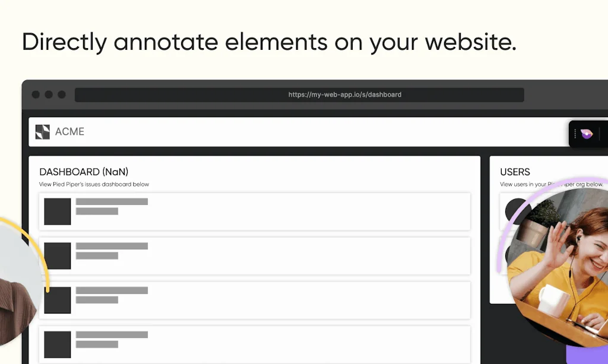Click the circular photo at left edge
This screenshot has width=608, height=364.
18,285
